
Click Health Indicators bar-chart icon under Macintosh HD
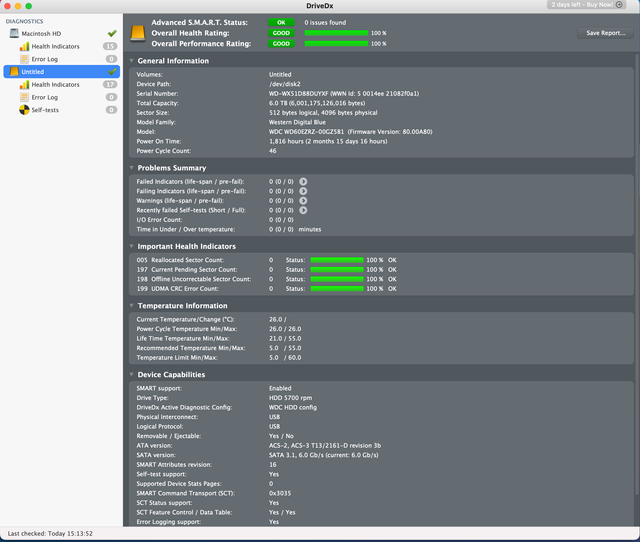click(24, 46)
